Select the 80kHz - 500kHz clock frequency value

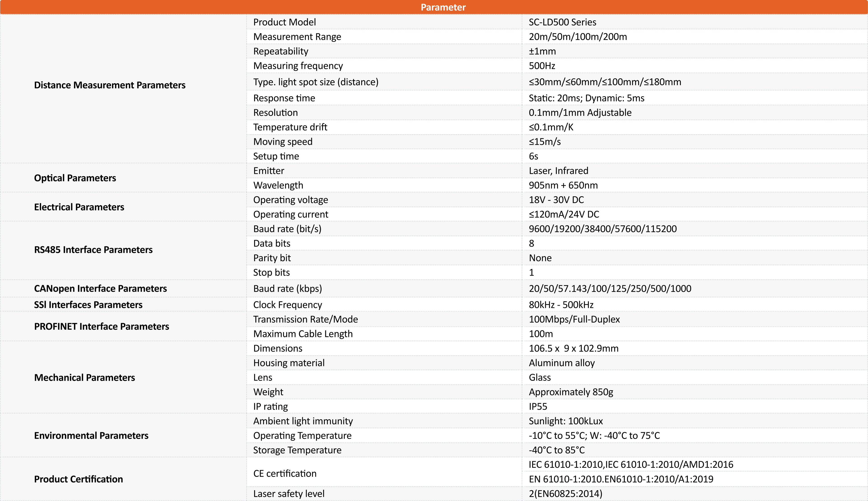[x=561, y=305]
